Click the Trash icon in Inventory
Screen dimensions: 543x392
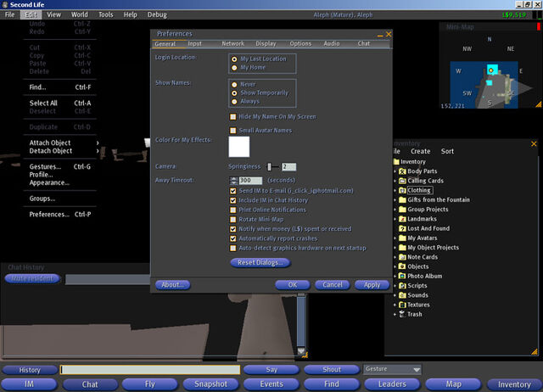click(402, 314)
